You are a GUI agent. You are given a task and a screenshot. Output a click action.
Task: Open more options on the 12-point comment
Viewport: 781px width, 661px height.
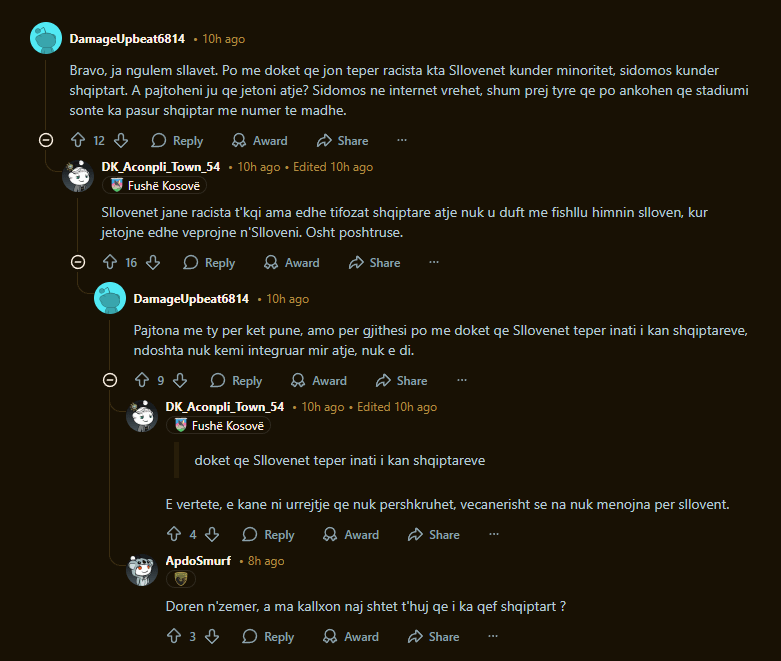[402, 141]
